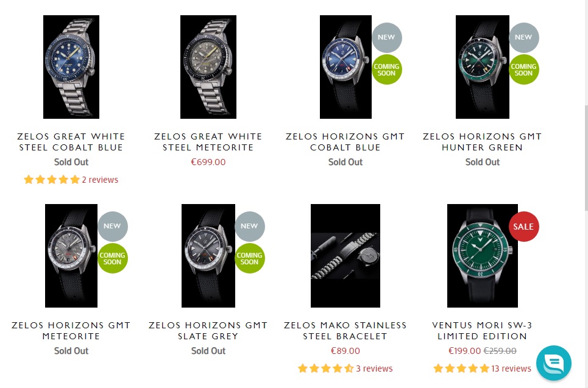This screenshot has height=388, width=588.
Task: Click NEW badge on Horizons GMT Slate Grey
Action: tap(249, 227)
